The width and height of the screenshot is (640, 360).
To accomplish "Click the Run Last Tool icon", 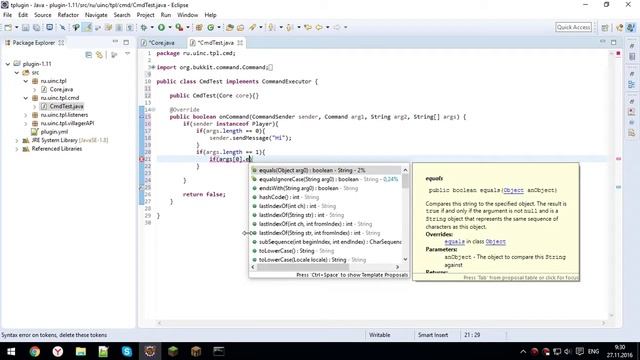I will pyautogui.click(x=179, y=27).
